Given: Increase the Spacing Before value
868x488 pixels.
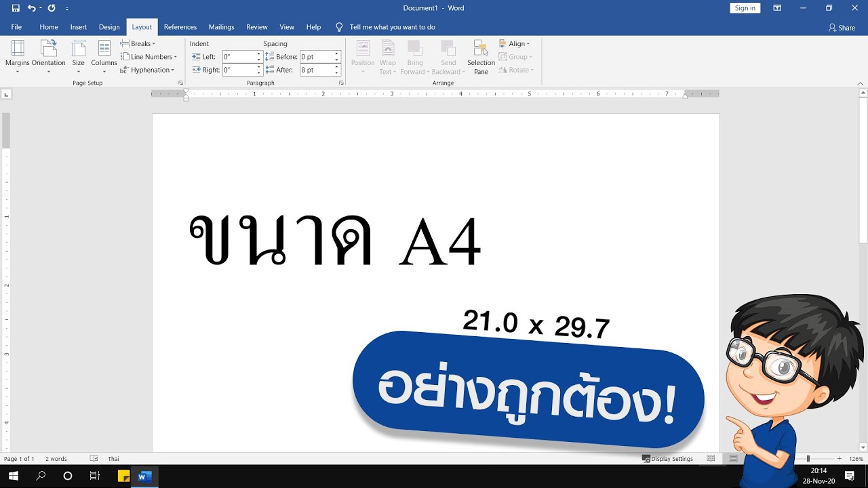Looking at the screenshot, I should pos(336,54).
